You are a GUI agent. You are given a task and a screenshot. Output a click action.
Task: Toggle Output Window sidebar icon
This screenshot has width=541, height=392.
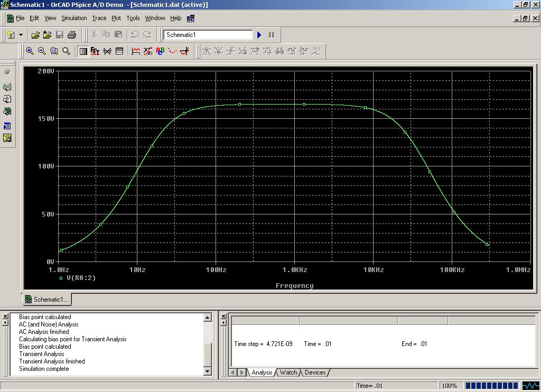click(7, 126)
